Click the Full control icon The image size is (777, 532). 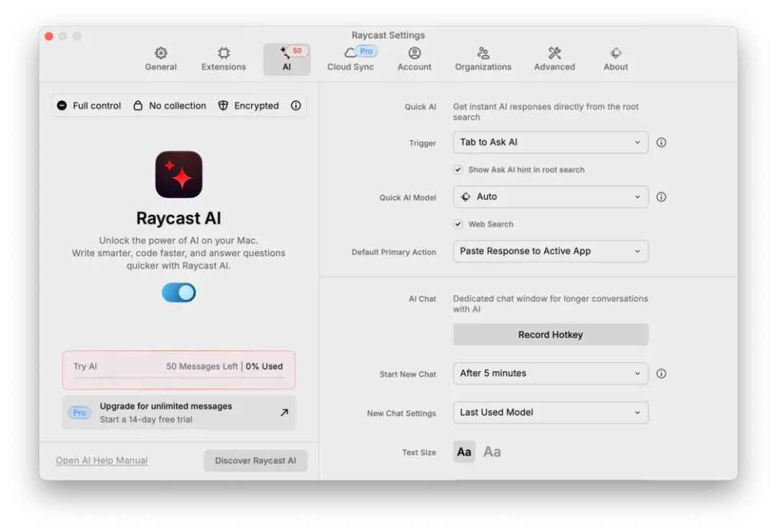[61, 106]
